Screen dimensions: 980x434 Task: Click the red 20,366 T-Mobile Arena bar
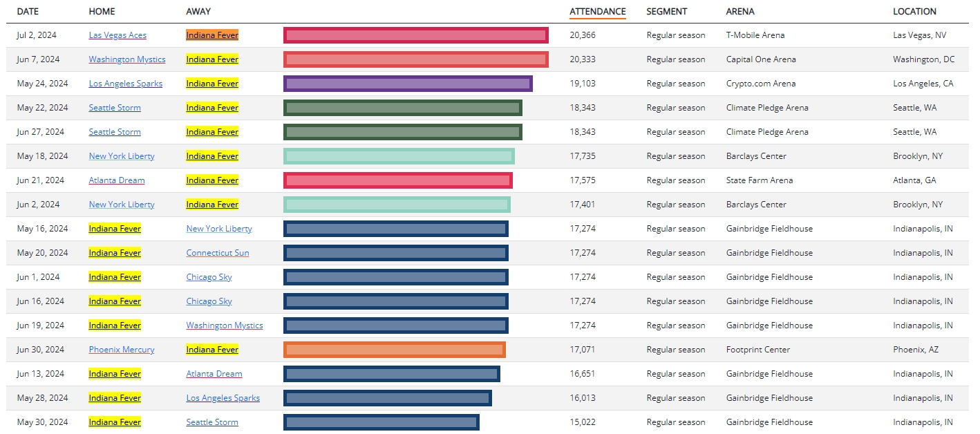click(416, 35)
